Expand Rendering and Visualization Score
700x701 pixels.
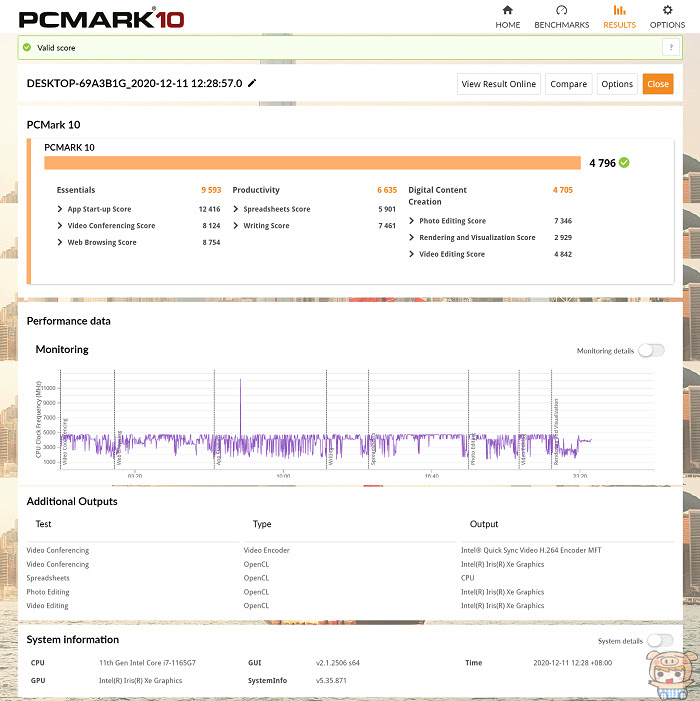click(x=412, y=237)
